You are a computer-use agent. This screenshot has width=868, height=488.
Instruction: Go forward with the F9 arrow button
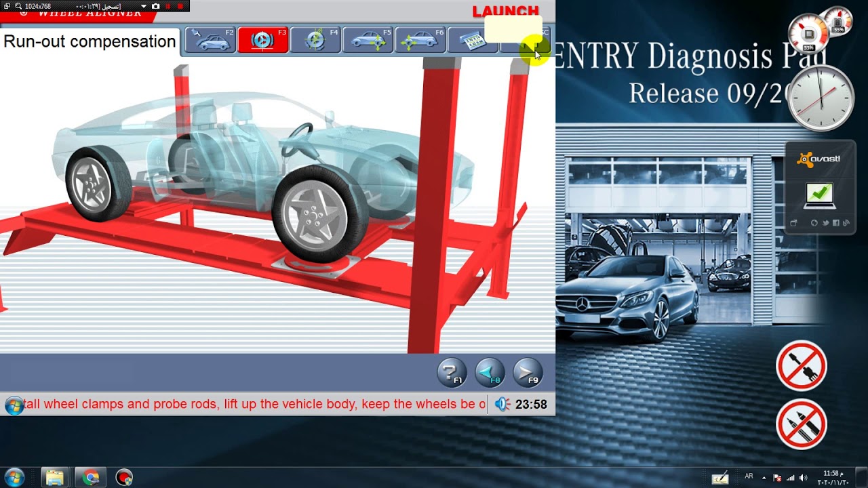pyautogui.click(x=528, y=373)
